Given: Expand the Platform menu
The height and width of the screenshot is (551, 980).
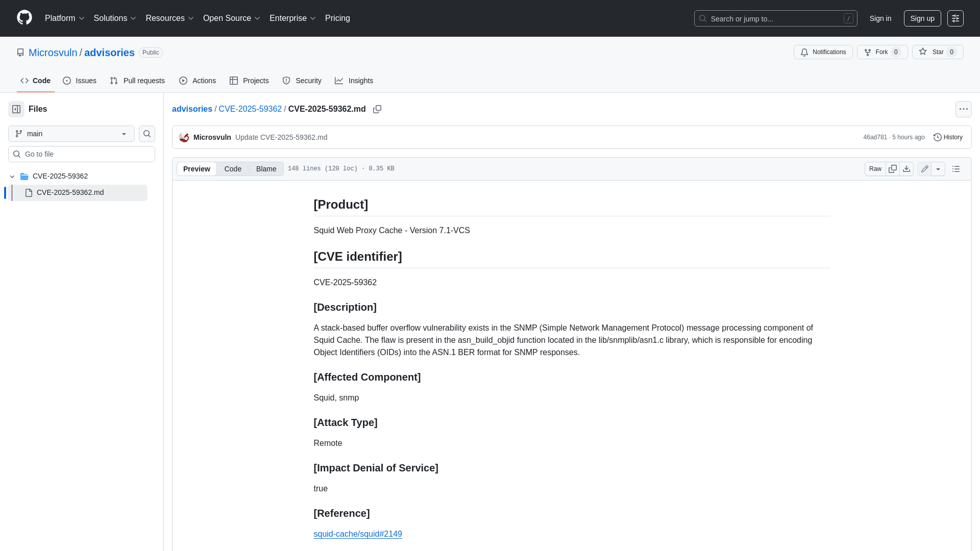Looking at the screenshot, I should (x=65, y=18).
